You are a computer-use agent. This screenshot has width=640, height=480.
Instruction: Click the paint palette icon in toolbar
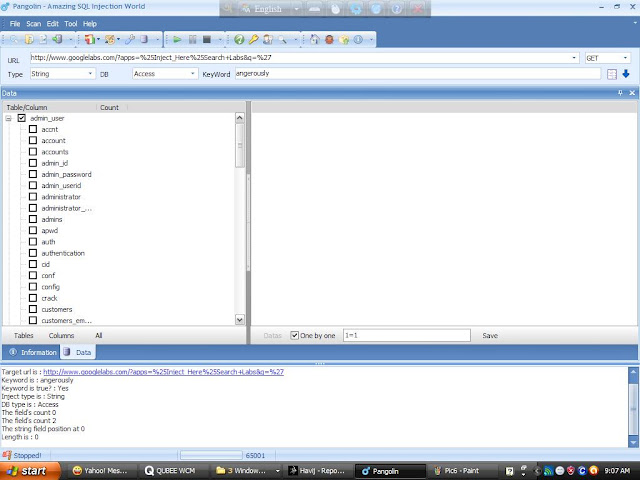point(109,39)
